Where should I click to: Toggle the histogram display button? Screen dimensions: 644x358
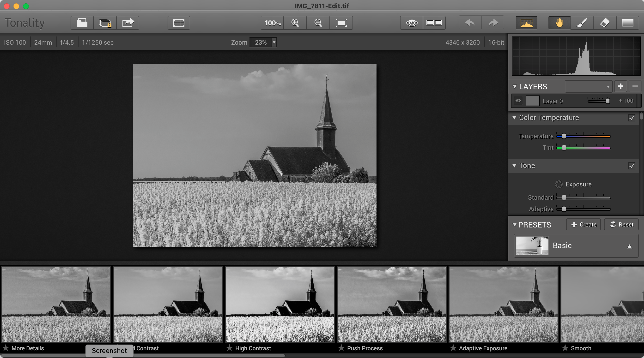527,23
